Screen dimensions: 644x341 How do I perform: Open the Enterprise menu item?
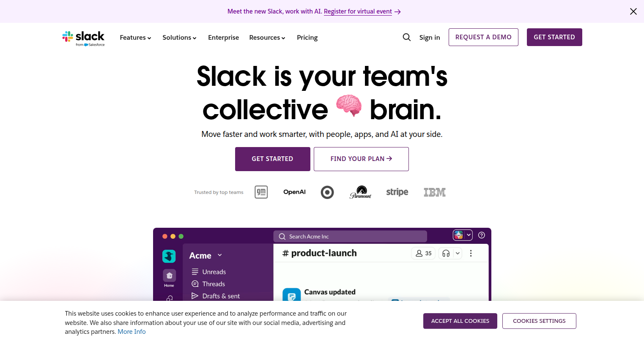[x=223, y=37]
